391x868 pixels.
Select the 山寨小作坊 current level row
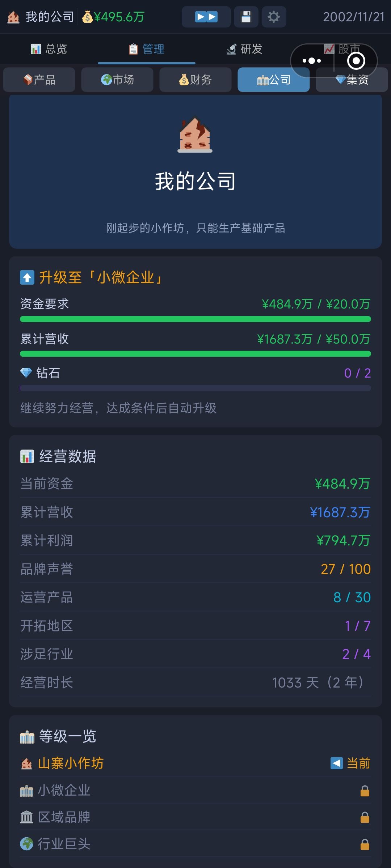click(x=195, y=763)
